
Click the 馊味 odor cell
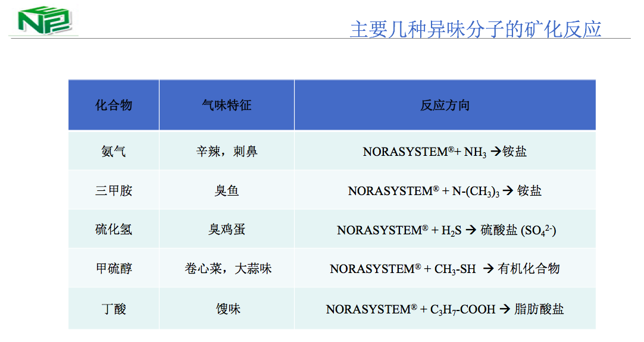[x=227, y=308]
